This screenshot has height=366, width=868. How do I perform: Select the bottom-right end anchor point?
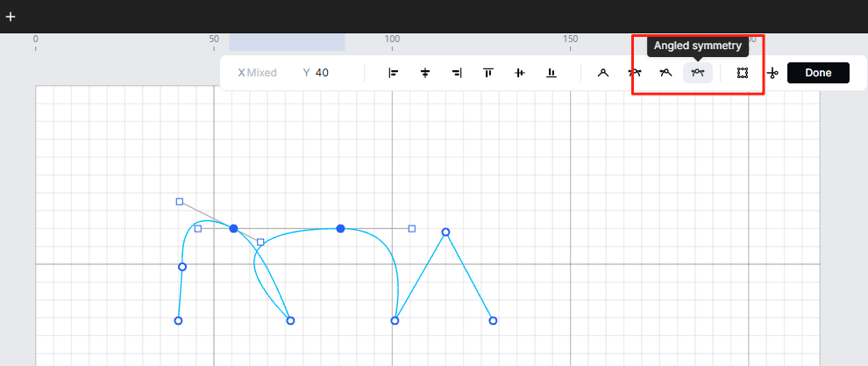493,320
